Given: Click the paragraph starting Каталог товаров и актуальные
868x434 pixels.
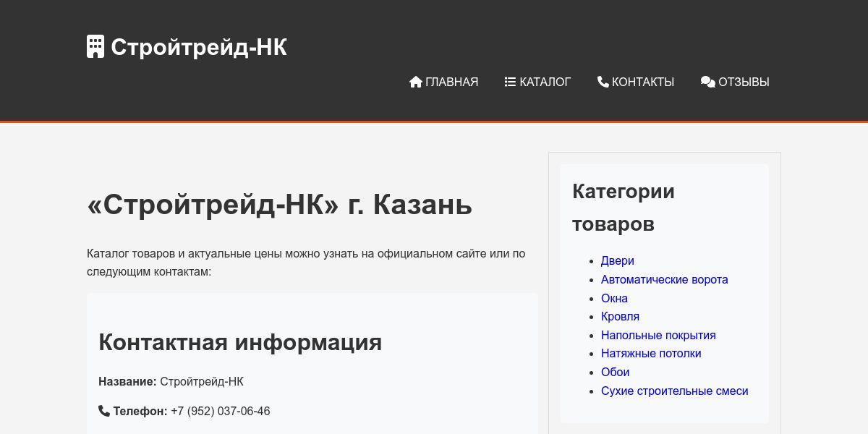Looking at the screenshot, I should (x=306, y=263).
